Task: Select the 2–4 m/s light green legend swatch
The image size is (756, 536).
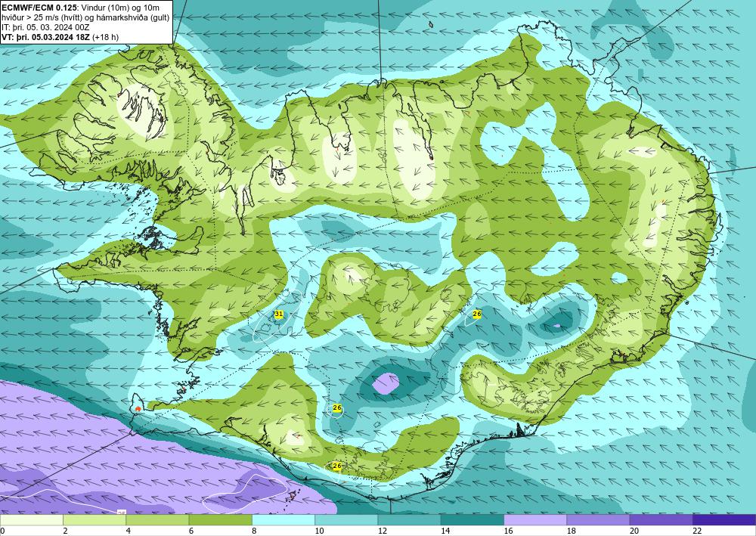Action: (94, 519)
